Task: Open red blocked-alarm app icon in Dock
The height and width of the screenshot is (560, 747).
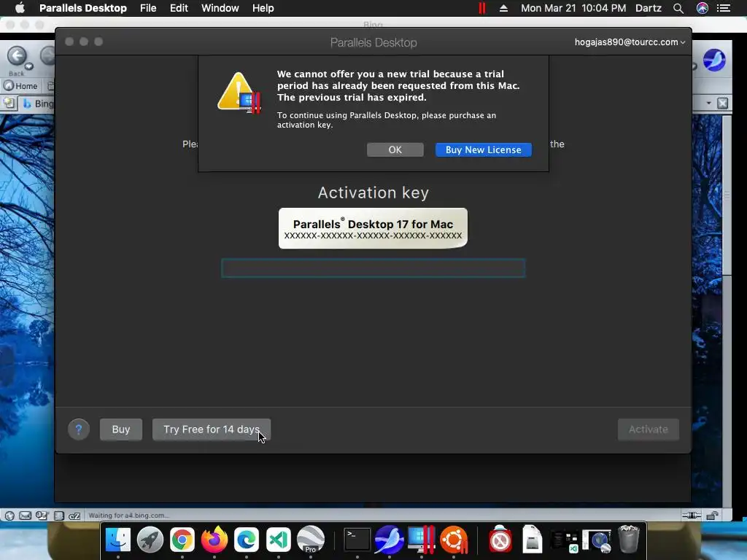Action: (500, 540)
